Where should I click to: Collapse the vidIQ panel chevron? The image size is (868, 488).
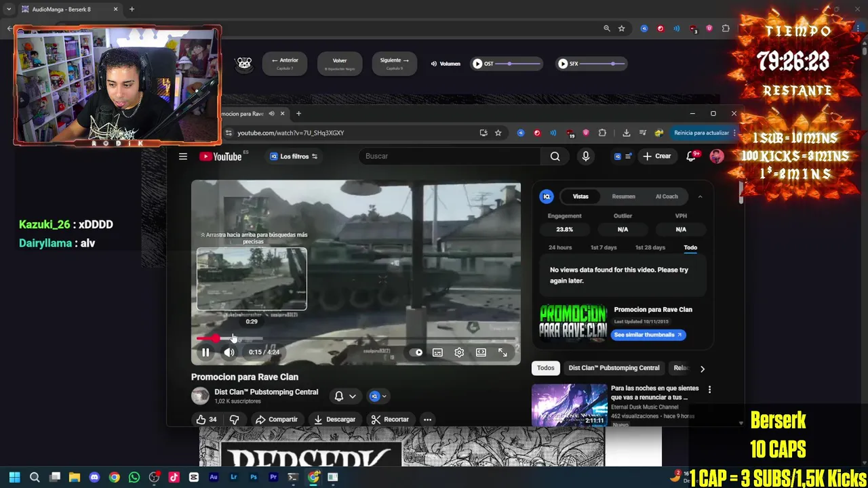[x=700, y=197]
